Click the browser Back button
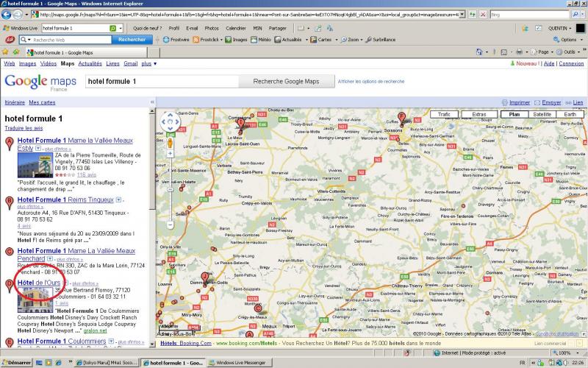Screen dimensions: 588x368 click(7, 15)
